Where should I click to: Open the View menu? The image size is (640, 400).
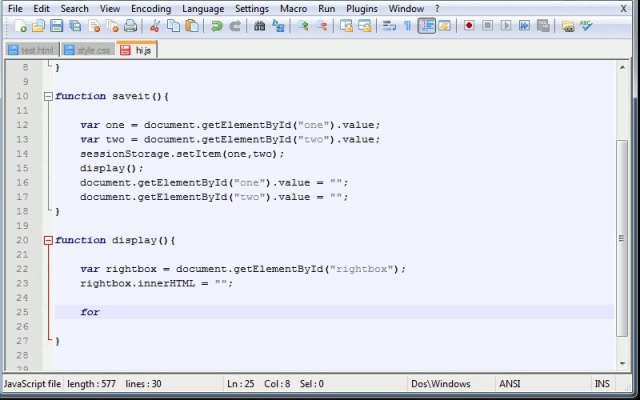110,9
